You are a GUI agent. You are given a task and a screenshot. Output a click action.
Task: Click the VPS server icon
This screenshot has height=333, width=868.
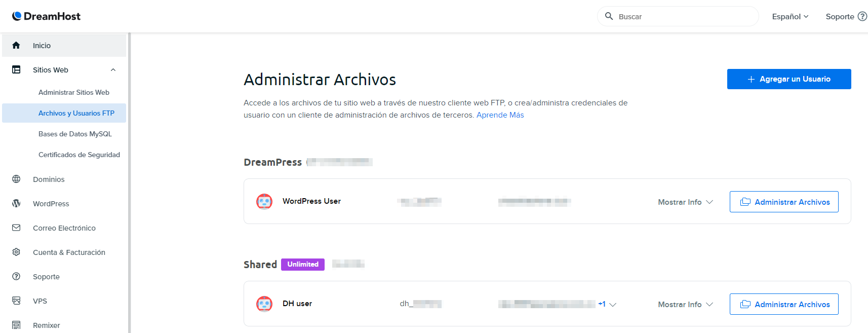coord(16,301)
